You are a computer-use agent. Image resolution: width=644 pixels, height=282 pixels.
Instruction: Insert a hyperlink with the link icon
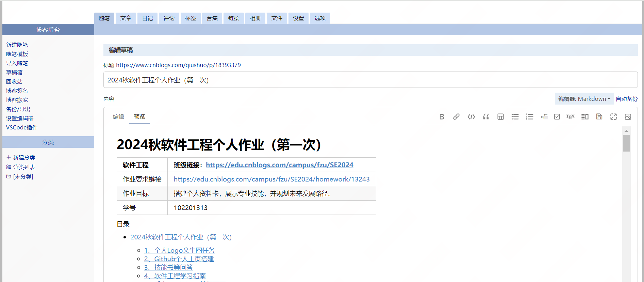pos(456,117)
